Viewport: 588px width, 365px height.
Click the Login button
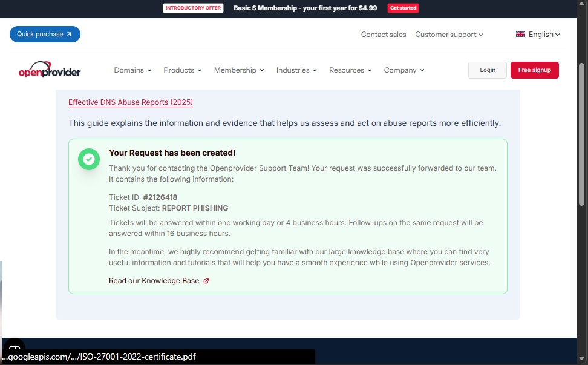(487, 70)
